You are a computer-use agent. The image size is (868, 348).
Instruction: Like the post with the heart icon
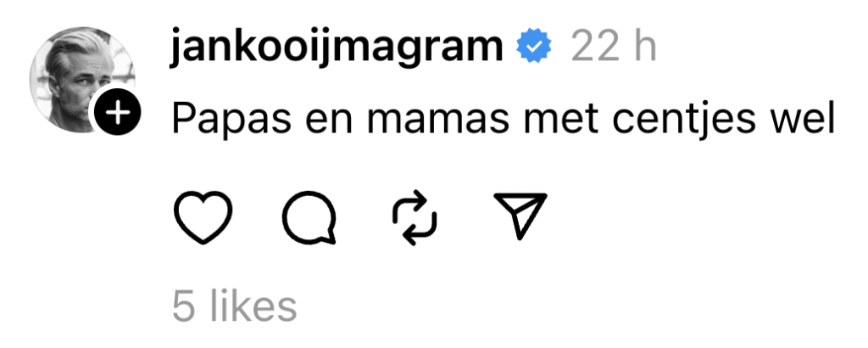tap(203, 217)
